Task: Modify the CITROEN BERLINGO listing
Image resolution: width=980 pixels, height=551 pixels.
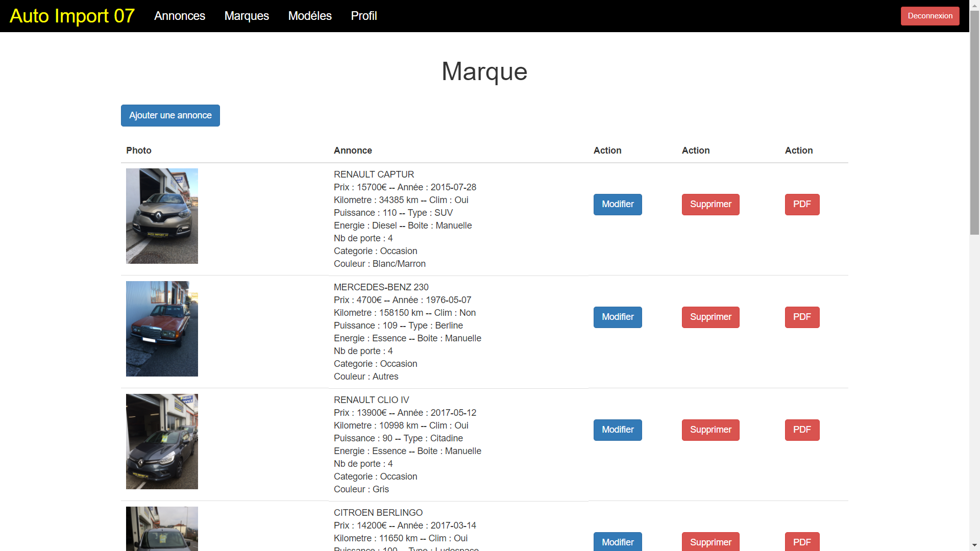Action: point(618,542)
